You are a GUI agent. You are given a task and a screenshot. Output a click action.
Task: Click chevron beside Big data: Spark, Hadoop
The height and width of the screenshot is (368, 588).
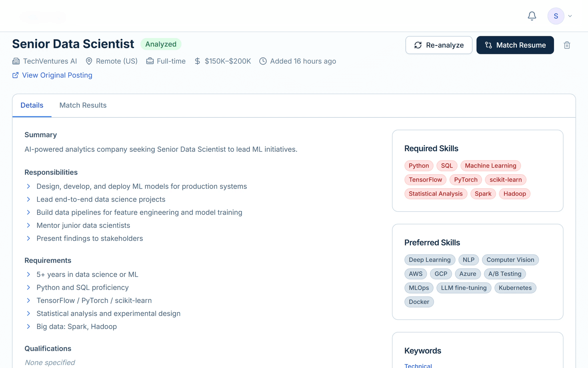click(x=28, y=327)
